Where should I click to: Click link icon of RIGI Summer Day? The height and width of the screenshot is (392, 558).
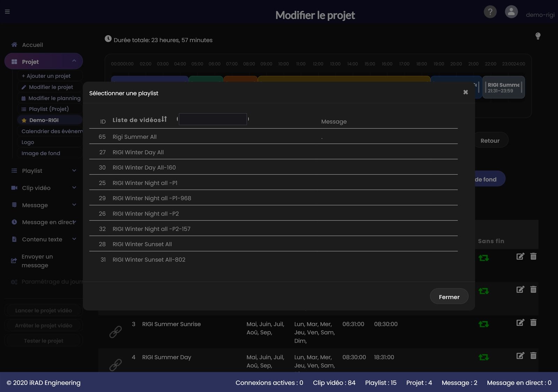pyautogui.click(x=115, y=365)
